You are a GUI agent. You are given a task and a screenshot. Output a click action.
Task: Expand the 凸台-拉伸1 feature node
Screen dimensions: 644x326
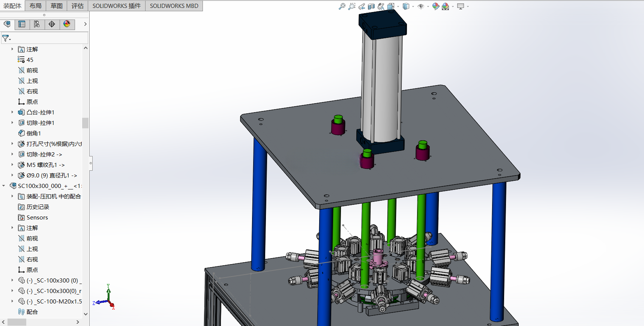(12, 112)
